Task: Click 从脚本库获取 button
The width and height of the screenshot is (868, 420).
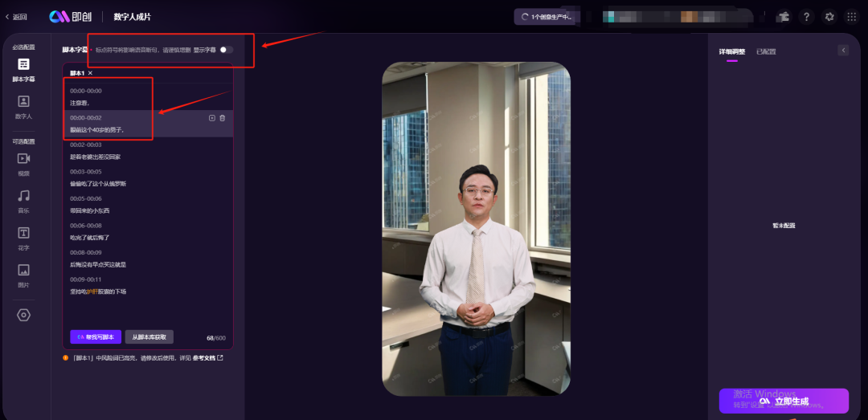Action: 149,336
